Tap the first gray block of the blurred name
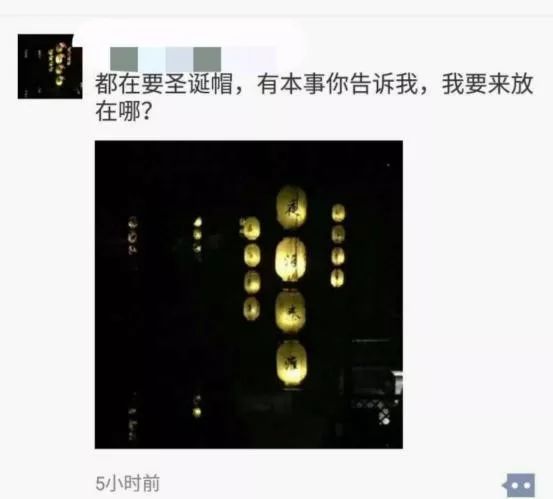This screenshot has height=499, width=553. tap(124, 59)
